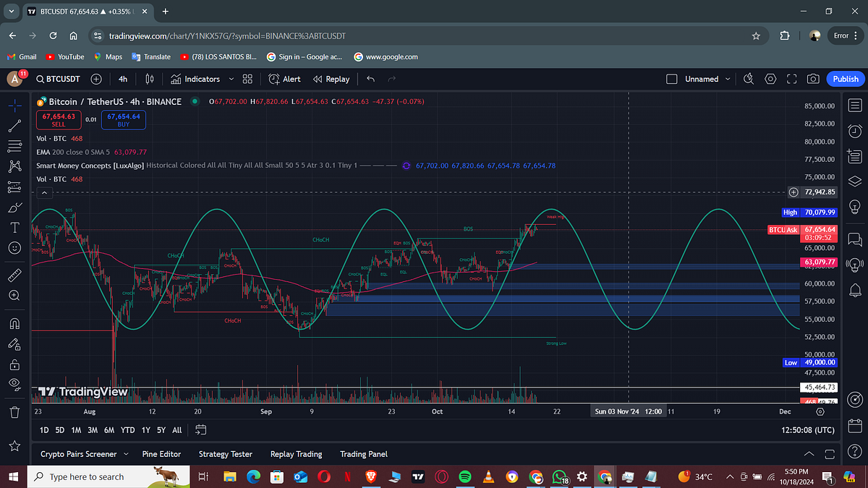Select the 1Y date range option
868x488 pixels.
pos(145,429)
